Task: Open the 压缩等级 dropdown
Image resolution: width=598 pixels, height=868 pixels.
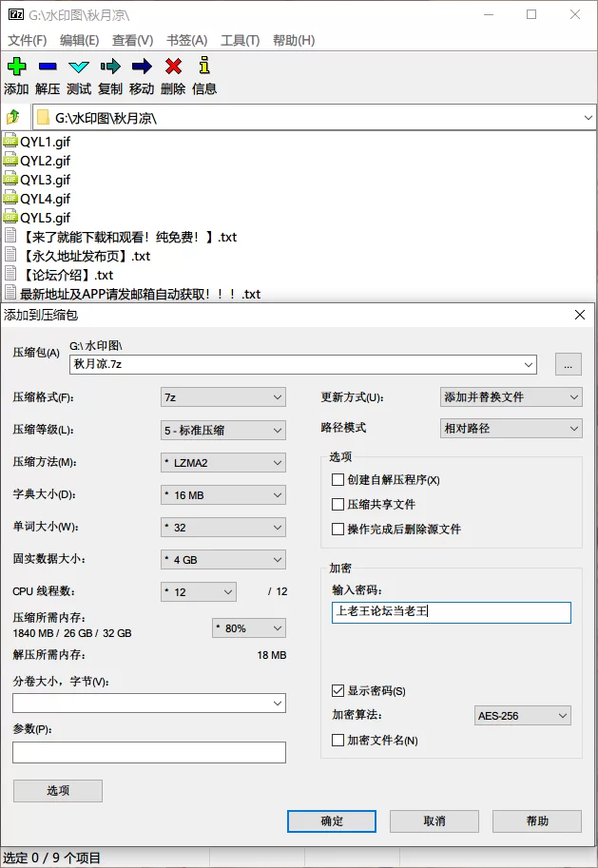Action: point(223,430)
